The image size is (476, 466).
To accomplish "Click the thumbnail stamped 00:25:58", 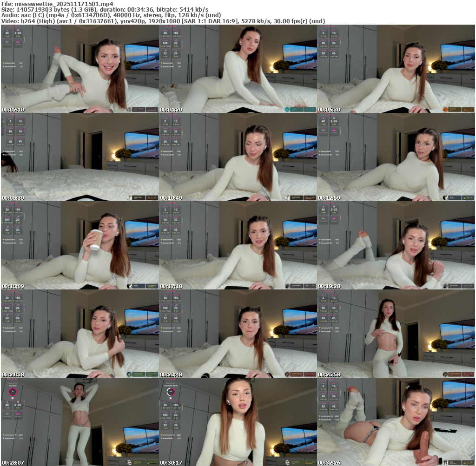I will [x=396, y=334].
